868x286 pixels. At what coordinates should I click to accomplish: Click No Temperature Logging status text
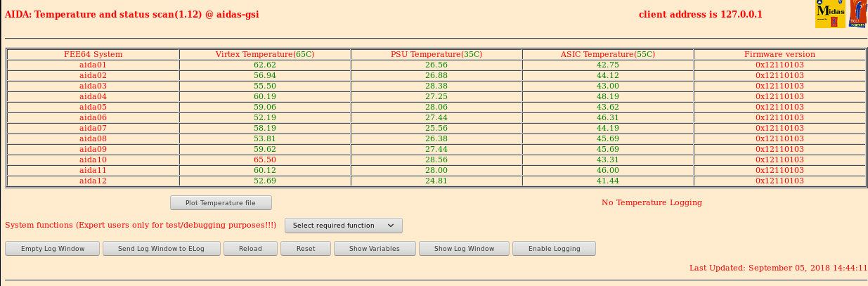(652, 202)
